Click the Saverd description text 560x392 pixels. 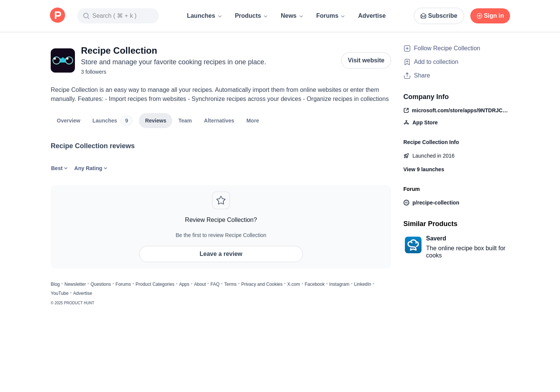(x=466, y=252)
